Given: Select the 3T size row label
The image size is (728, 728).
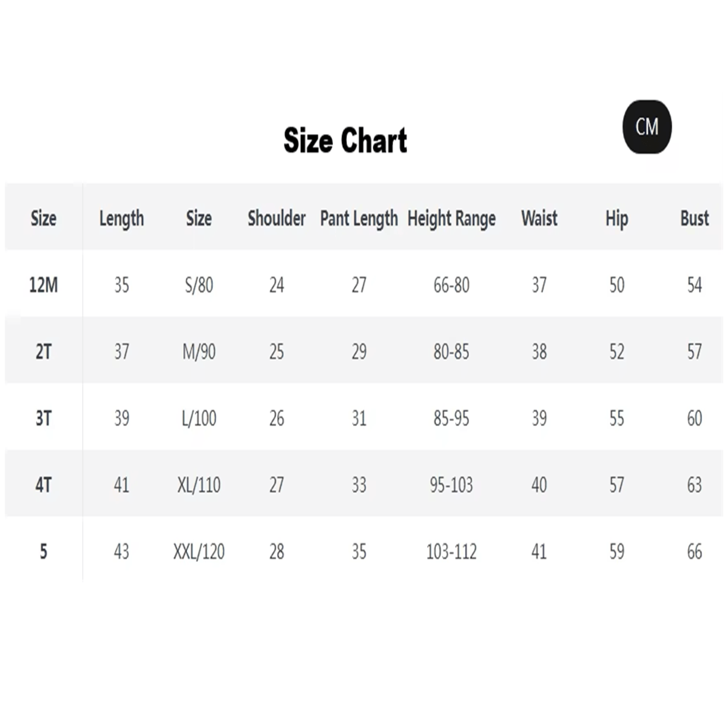Looking at the screenshot, I should click(x=43, y=418).
